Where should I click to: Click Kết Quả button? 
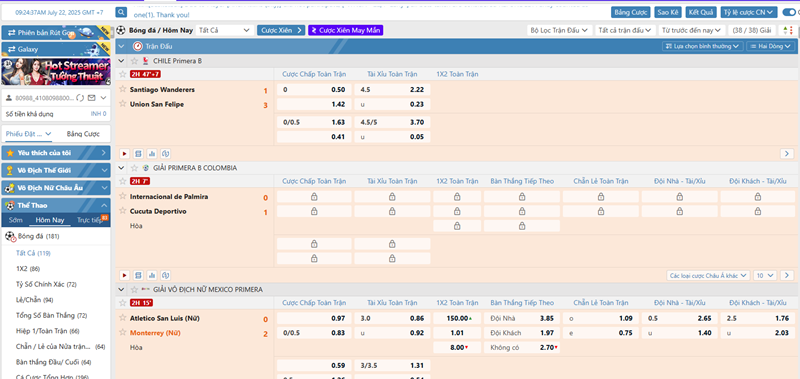(700, 12)
